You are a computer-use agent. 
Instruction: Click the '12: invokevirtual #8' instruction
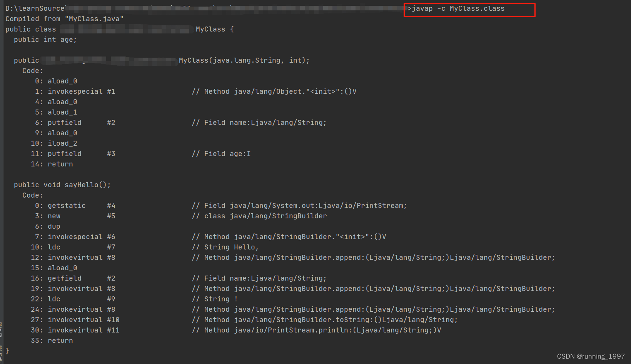(73, 258)
